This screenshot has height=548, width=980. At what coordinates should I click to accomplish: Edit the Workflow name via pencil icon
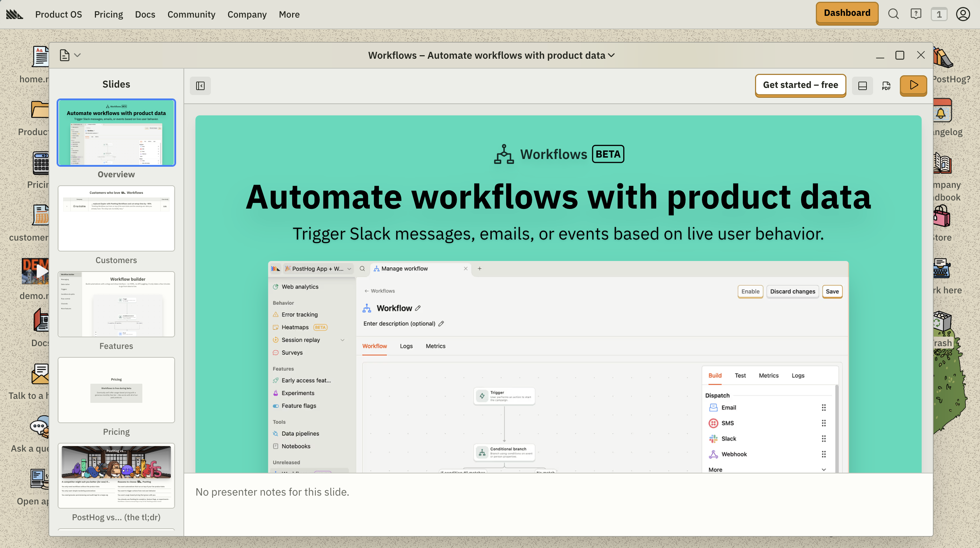point(418,308)
